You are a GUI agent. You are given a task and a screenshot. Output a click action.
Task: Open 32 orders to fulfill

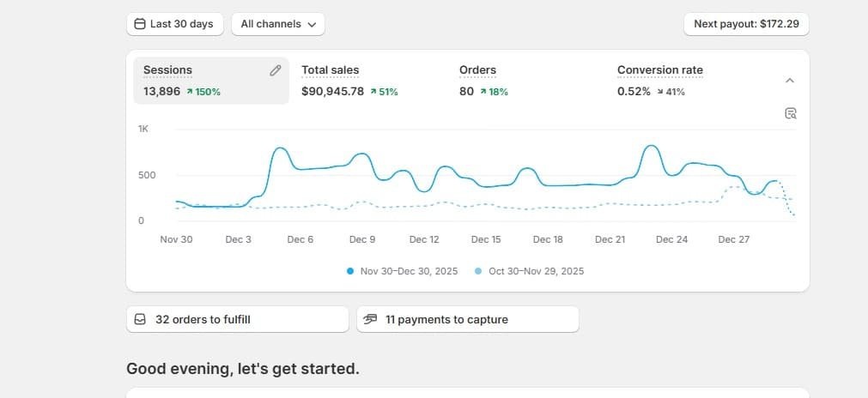[x=238, y=319]
